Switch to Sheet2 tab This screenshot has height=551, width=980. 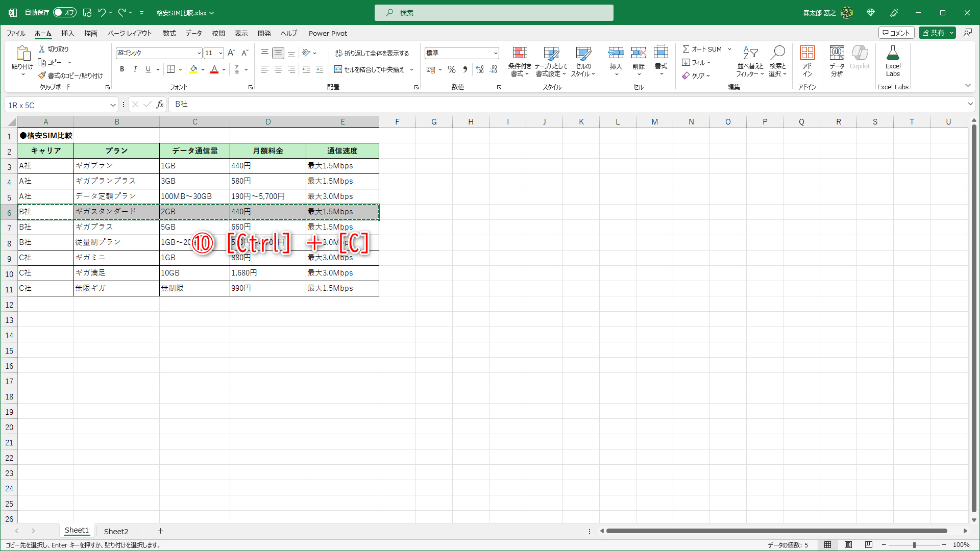coord(116,531)
